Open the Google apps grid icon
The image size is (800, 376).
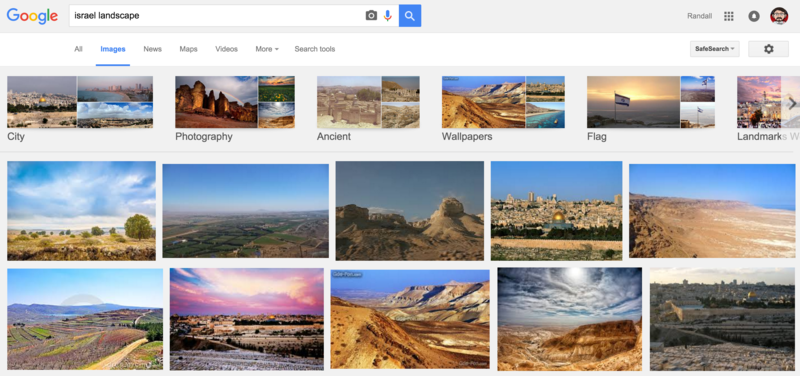pos(729,16)
